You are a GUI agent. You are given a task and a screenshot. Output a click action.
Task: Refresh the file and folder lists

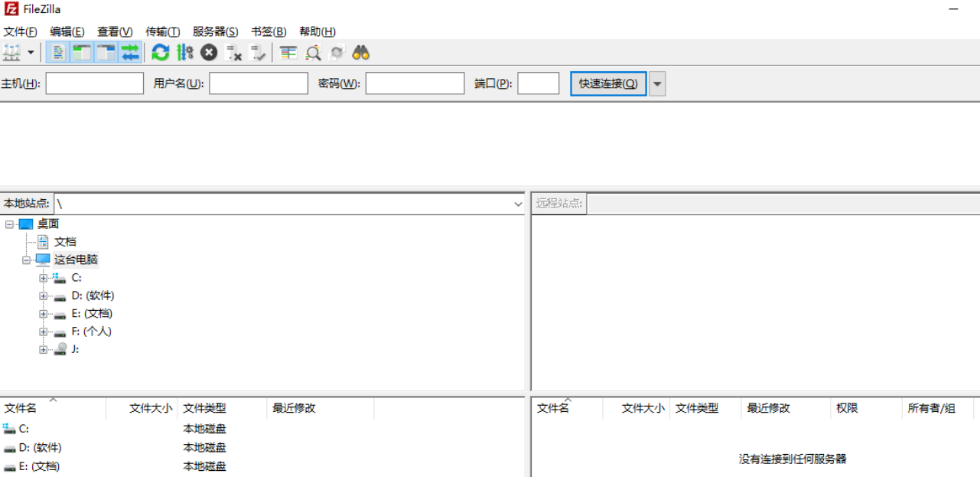tap(160, 52)
